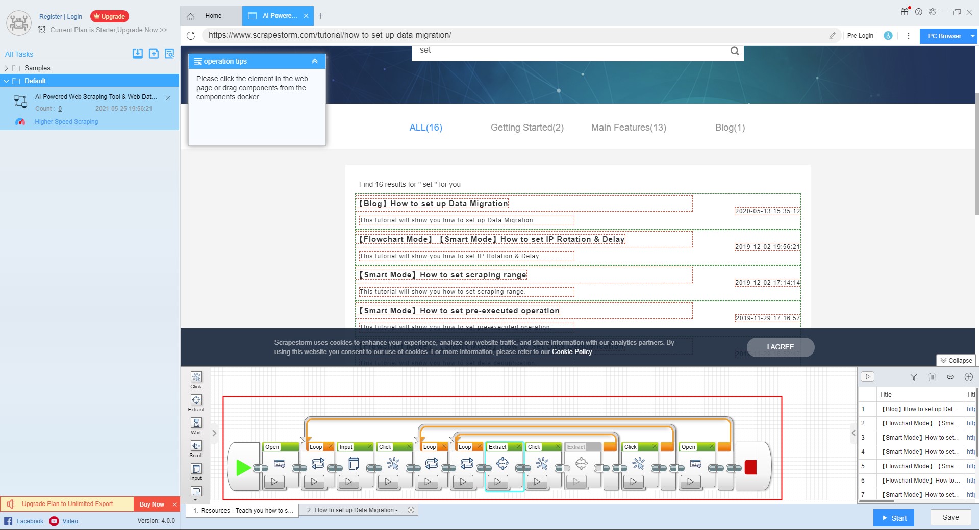Click the merge fields link icon
The image size is (980, 530).
click(950, 377)
